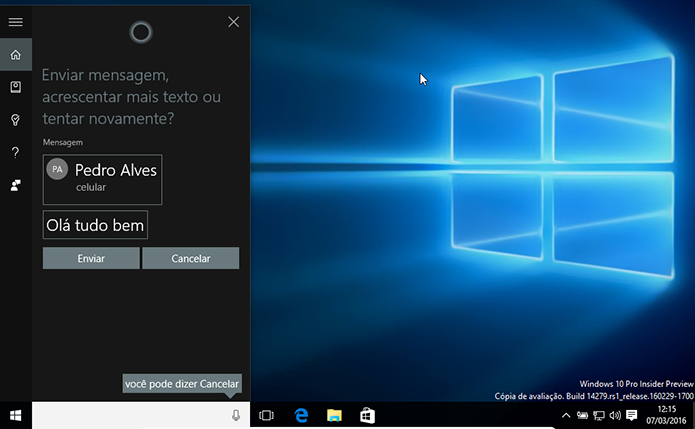Select the Pedro Alves contact card
Screen dimensions: 695x429
[x=102, y=179]
